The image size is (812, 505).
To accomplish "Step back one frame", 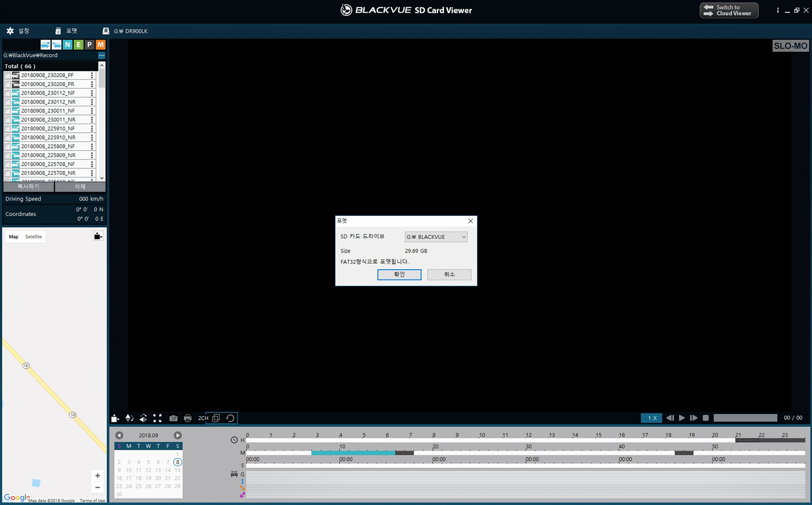I will point(670,418).
